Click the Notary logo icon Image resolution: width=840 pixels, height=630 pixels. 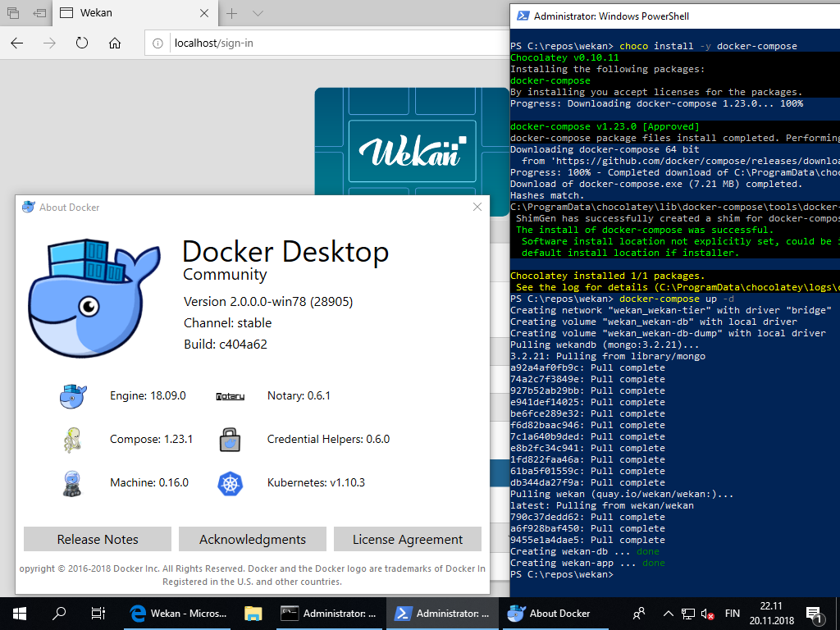[230, 396]
